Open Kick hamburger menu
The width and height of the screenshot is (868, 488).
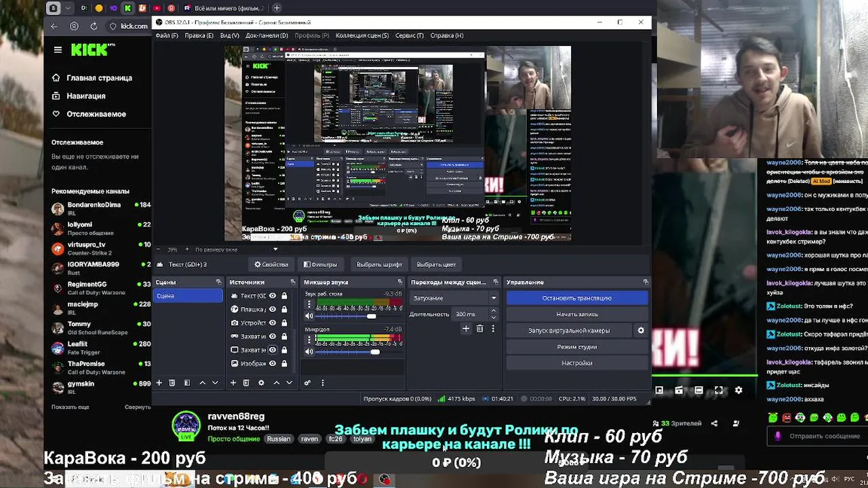point(58,49)
